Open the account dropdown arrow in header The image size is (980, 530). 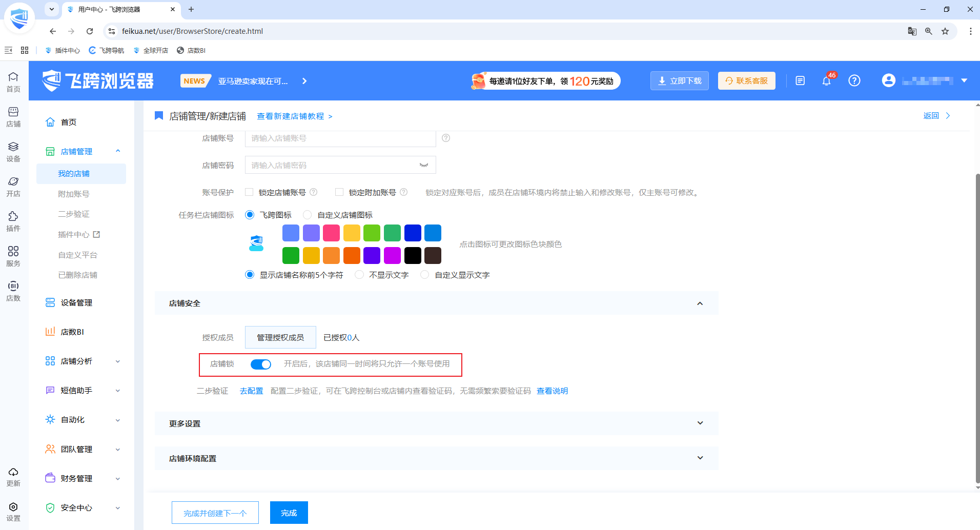964,80
